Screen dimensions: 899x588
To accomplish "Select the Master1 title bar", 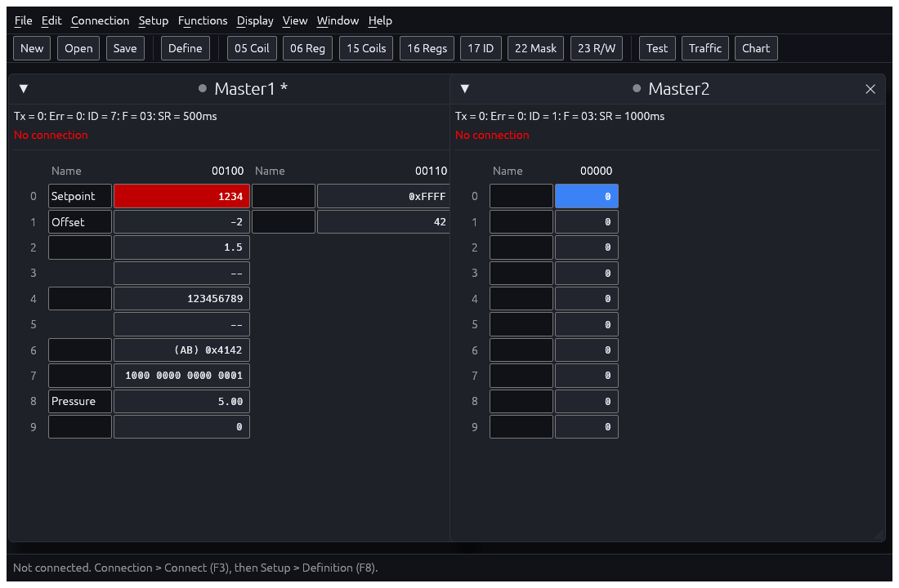I will [x=230, y=89].
